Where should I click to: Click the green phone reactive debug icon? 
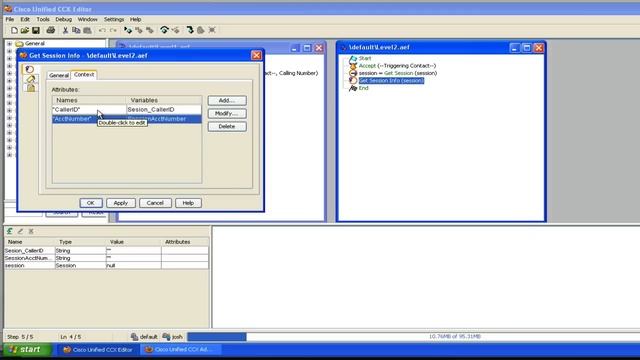pyautogui.click(x=164, y=30)
